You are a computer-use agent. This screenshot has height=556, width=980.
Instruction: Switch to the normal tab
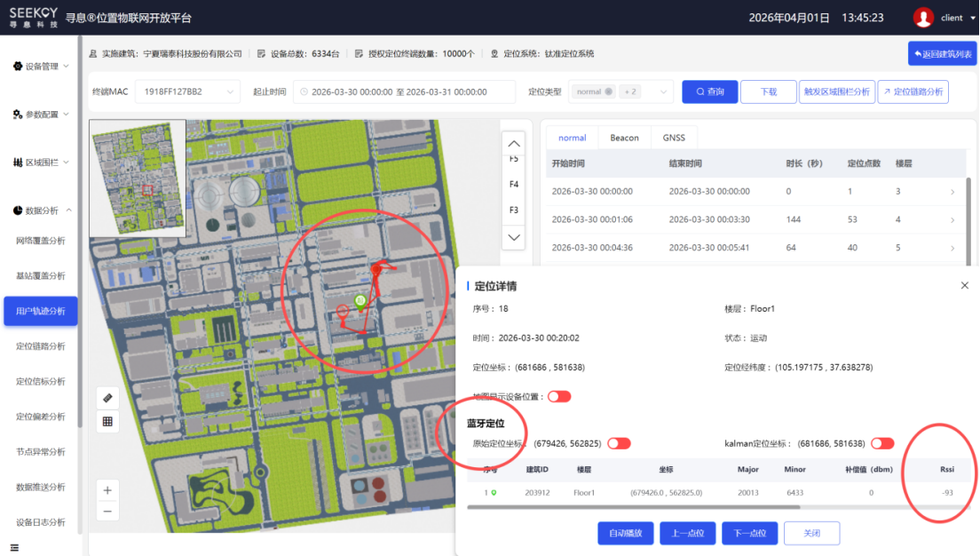click(572, 138)
